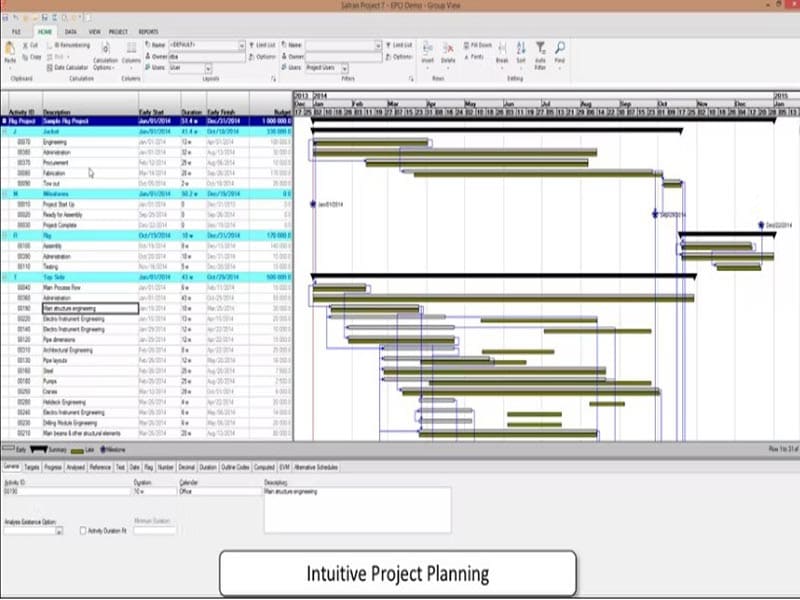
Task: Open the FILE menu tab
Action: point(17,32)
